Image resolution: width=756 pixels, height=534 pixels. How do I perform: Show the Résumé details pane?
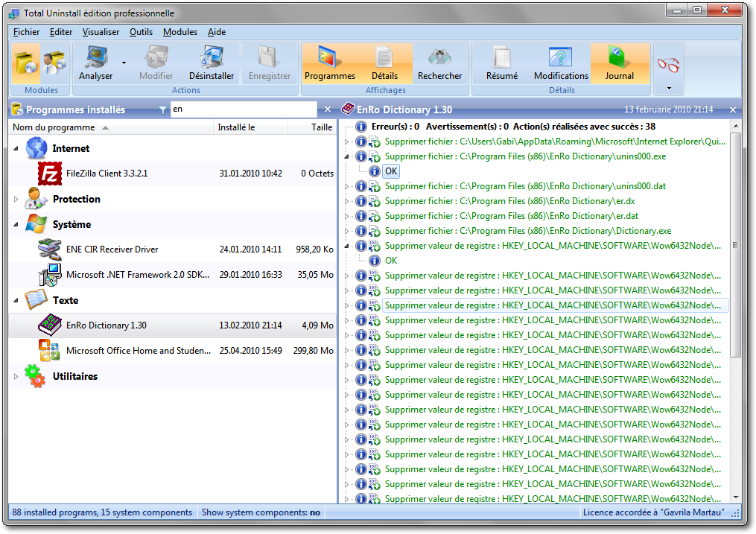click(502, 63)
